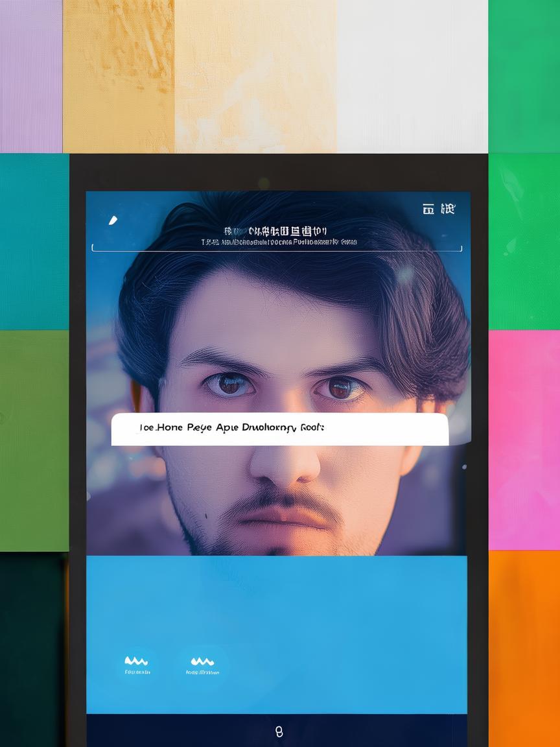Image resolution: width=560 pixels, height=747 pixels.
Task: Tap the white pencil icon in the photo header
Action: (x=113, y=220)
